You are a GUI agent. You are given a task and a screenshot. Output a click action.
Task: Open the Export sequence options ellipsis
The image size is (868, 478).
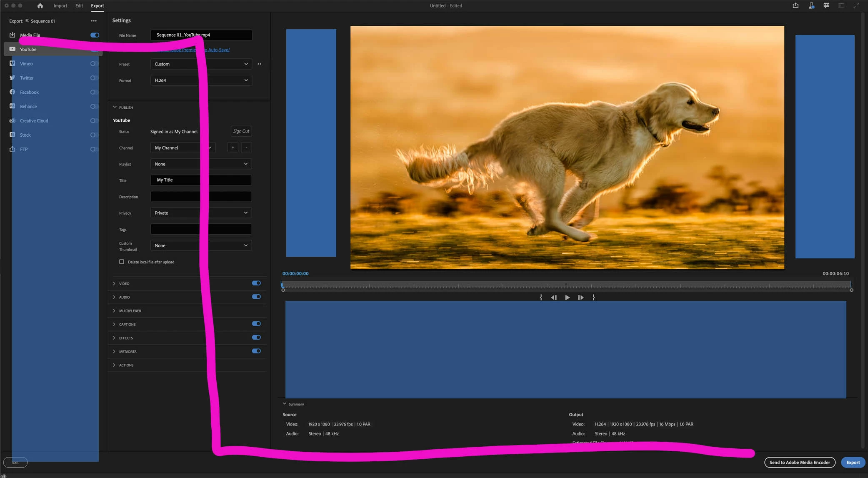pos(94,21)
